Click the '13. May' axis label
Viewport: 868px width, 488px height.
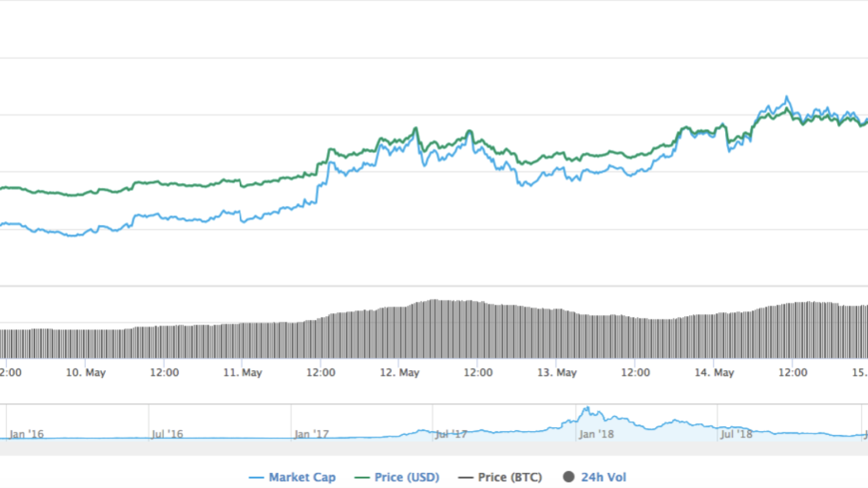click(x=557, y=373)
